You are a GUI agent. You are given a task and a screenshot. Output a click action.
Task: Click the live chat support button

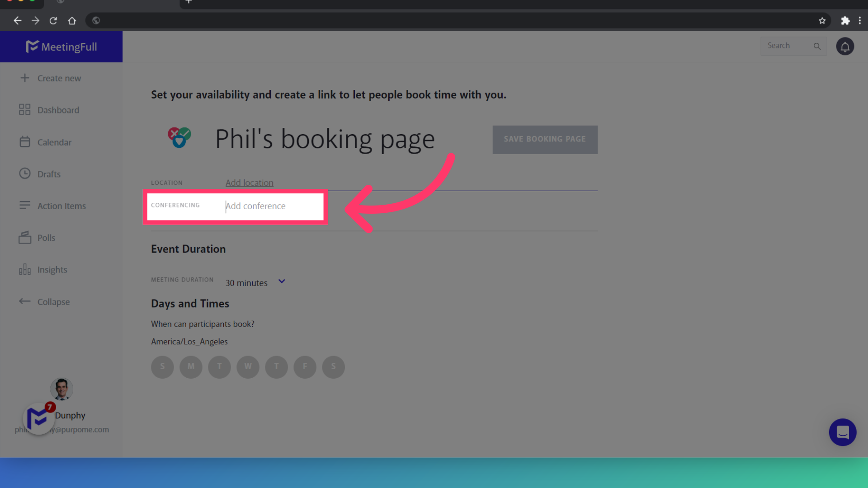click(843, 432)
